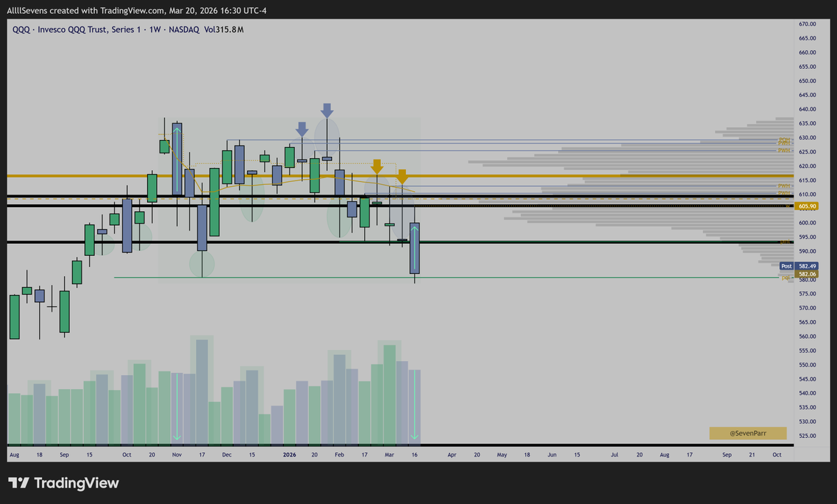Click the May label on the time axis
The height and width of the screenshot is (504, 837).
pyautogui.click(x=502, y=454)
